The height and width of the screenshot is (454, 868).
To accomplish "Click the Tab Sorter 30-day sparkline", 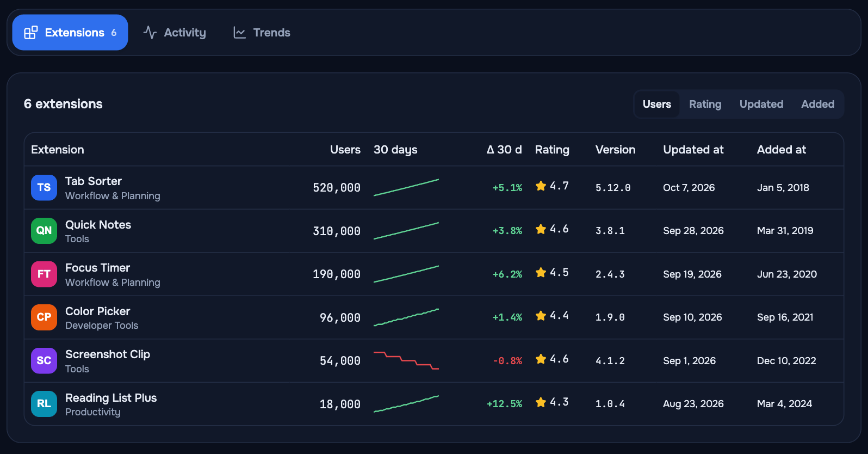I will tap(406, 188).
